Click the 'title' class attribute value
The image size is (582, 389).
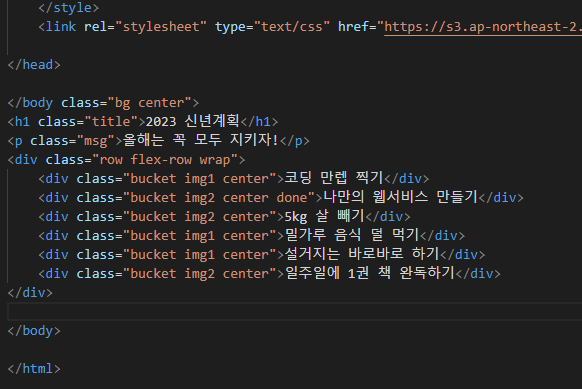pos(111,122)
